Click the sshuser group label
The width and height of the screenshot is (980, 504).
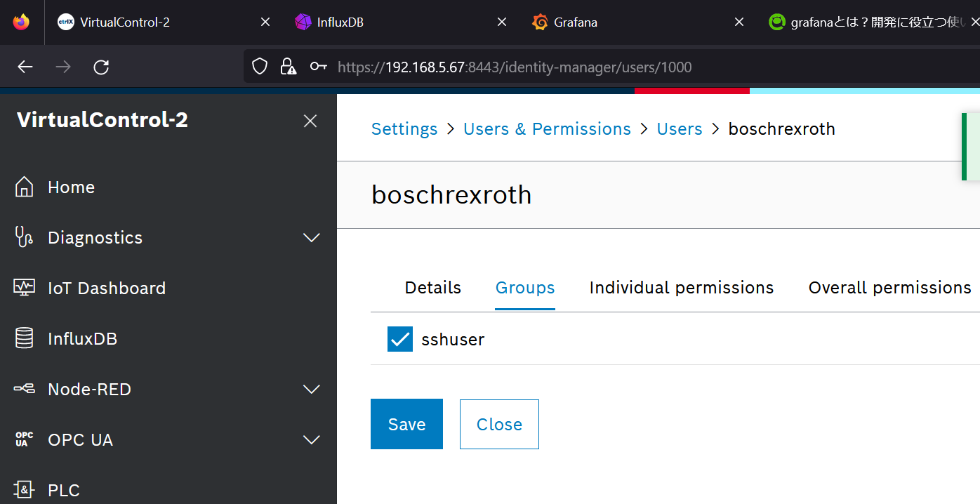click(x=453, y=340)
